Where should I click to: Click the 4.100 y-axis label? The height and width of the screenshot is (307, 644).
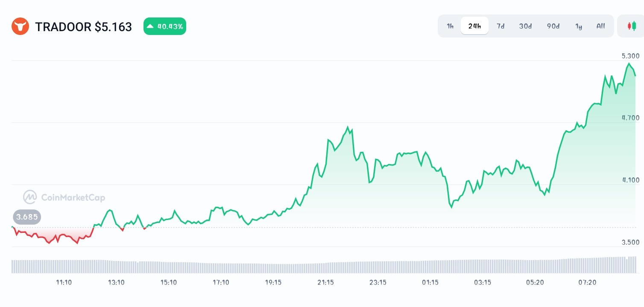(630, 180)
